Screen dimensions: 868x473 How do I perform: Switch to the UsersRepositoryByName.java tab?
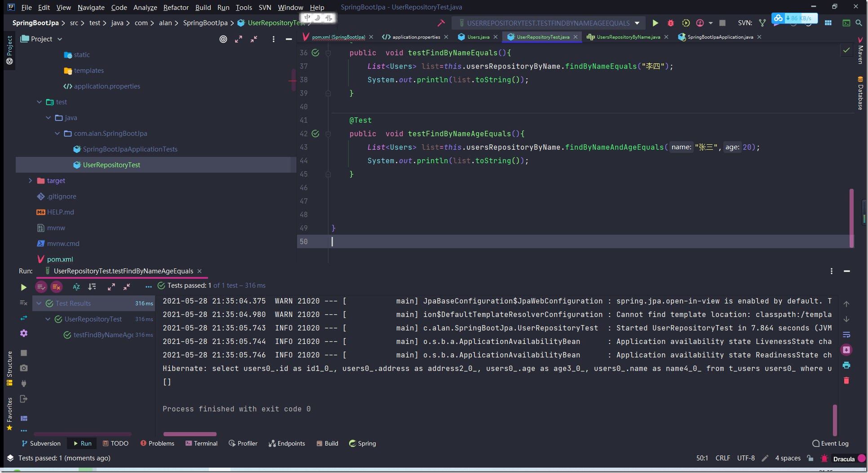coord(628,37)
